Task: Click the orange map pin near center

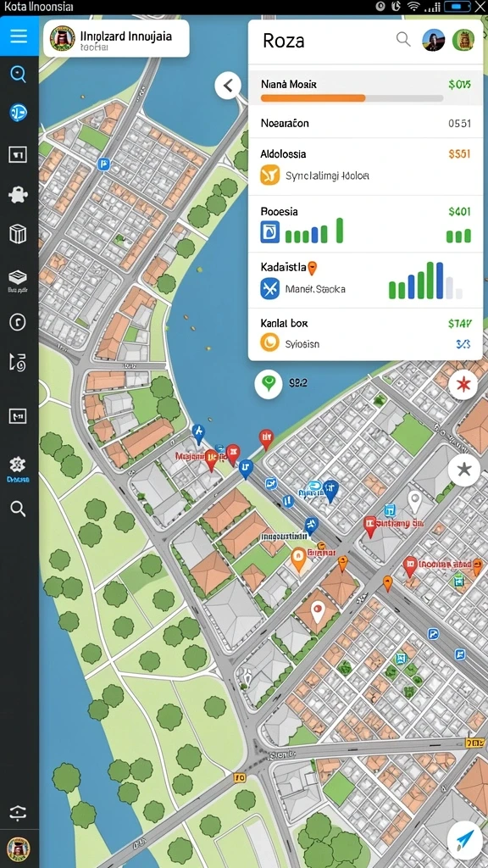Action: [x=298, y=559]
